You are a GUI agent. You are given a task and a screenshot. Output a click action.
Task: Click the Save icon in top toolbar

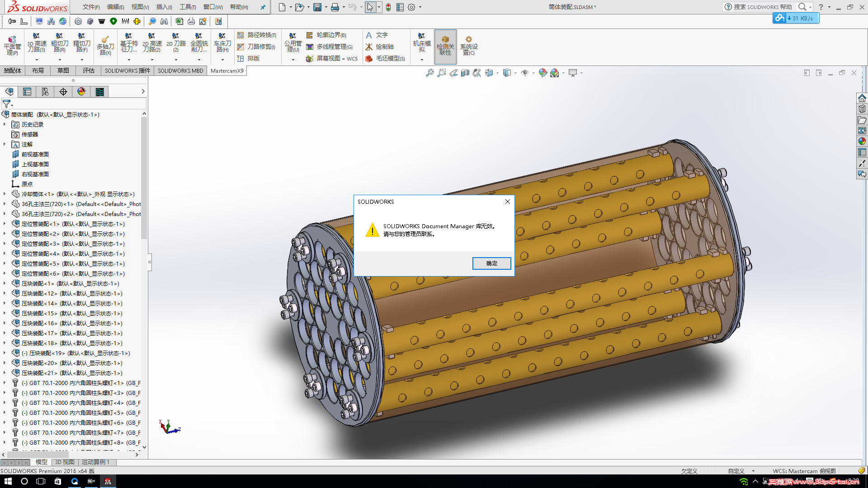(317, 7)
